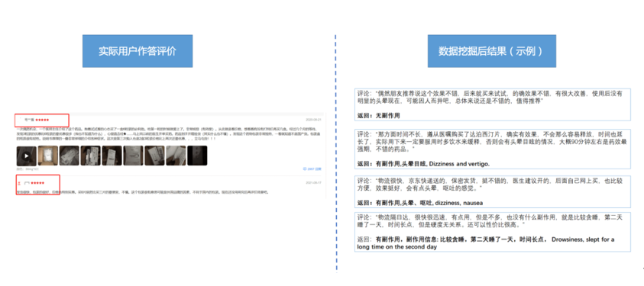The height and width of the screenshot is (286, 644).
Task: Click the blue header '实际用户作答评价'
Action: [x=138, y=51]
